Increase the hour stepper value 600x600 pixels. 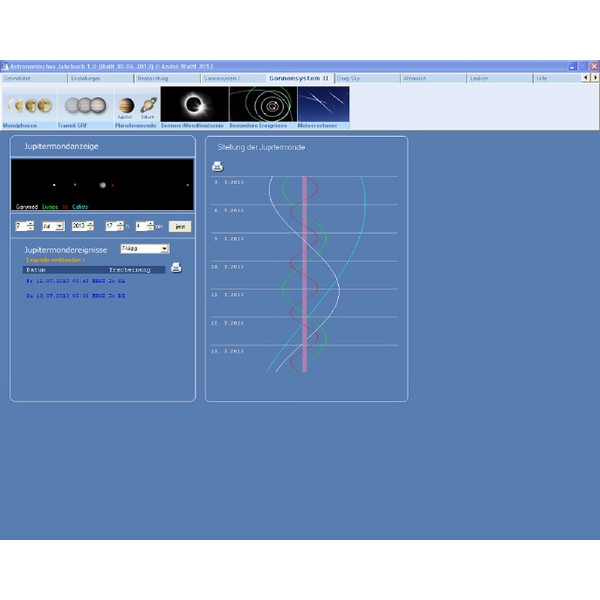click(121, 224)
